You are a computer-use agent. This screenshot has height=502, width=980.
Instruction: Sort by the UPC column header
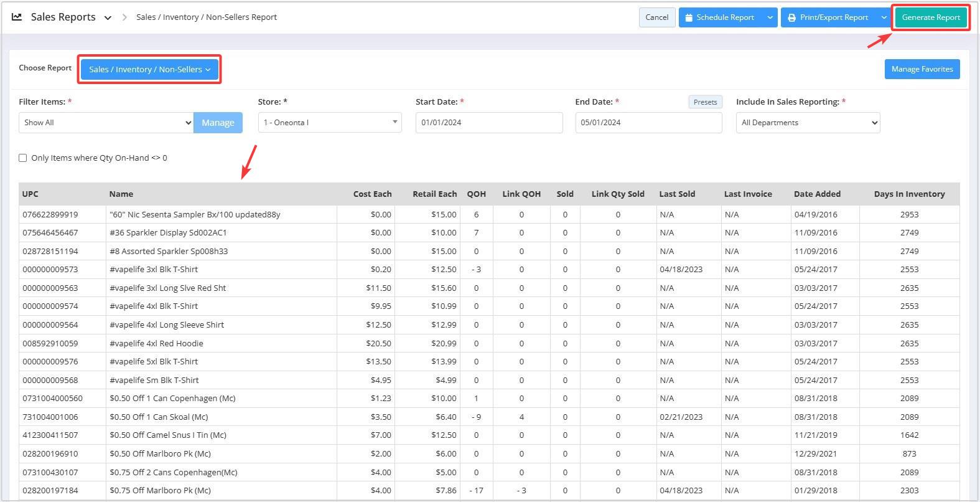30,194
